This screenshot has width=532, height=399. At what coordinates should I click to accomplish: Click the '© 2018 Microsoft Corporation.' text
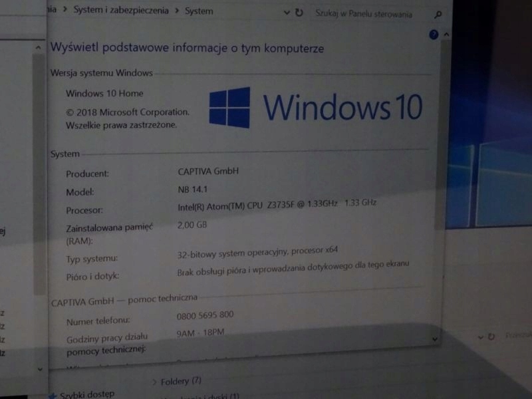pos(128,112)
